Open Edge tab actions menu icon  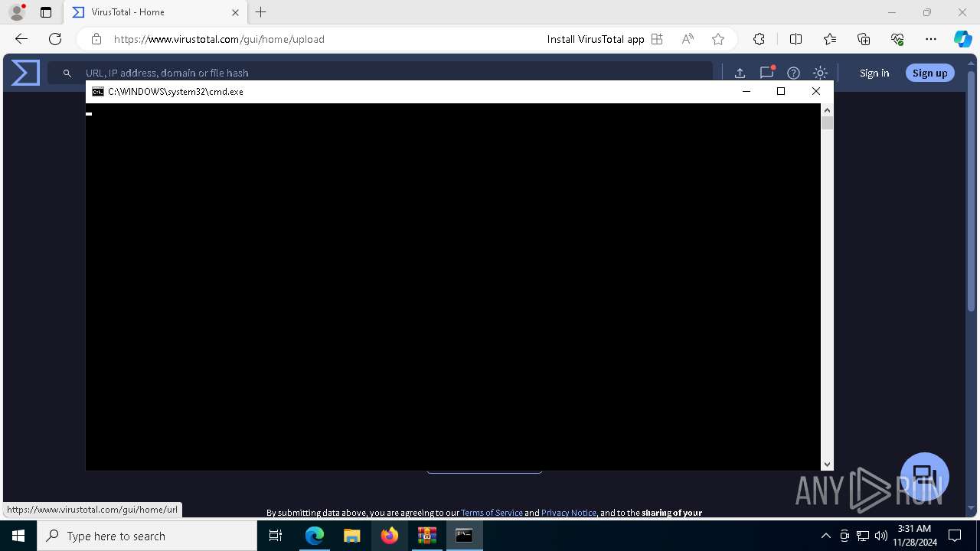(46, 12)
